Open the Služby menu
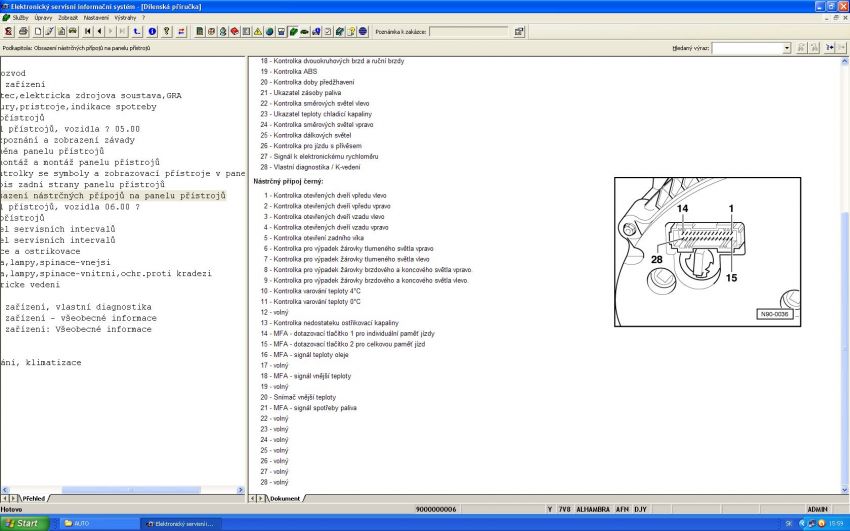 click(20, 17)
